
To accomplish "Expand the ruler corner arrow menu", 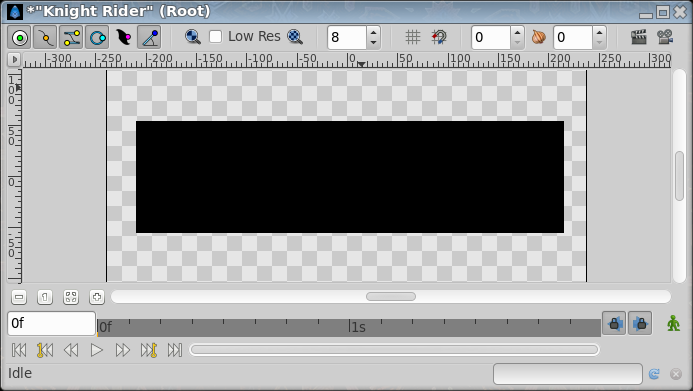I will pos(14,59).
